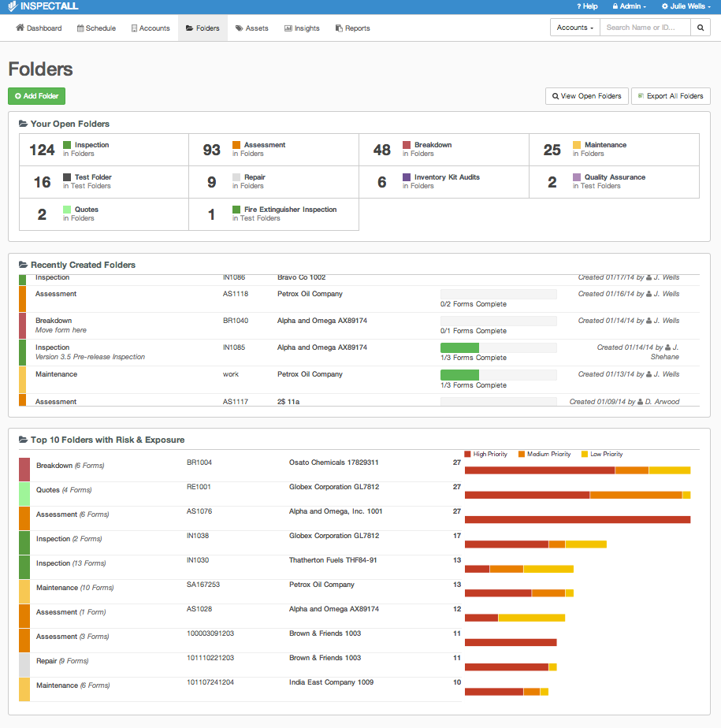The width and height of the screenshot is (721, 728).
Task: Click the Schedule calendar icon
Action: click(x=80, y=28)
